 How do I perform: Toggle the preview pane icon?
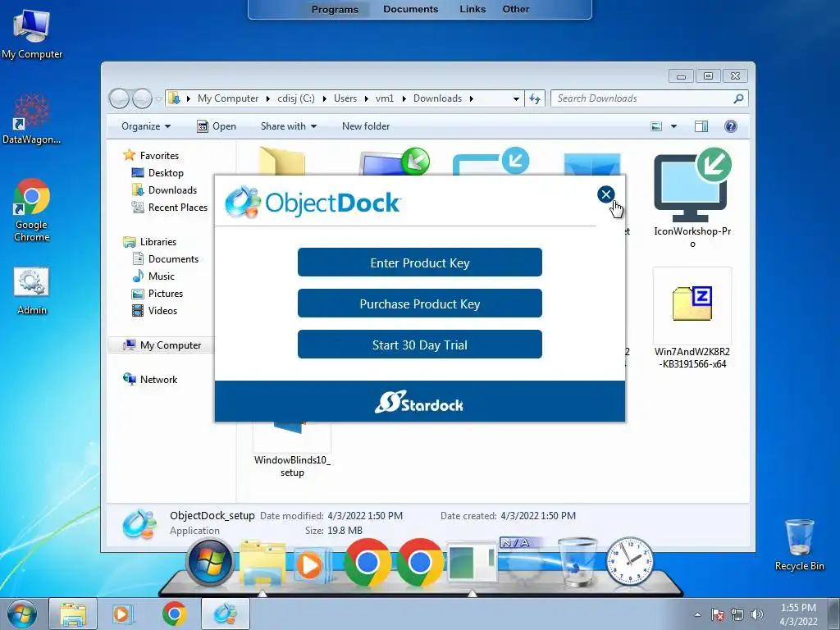click(701, 126)
